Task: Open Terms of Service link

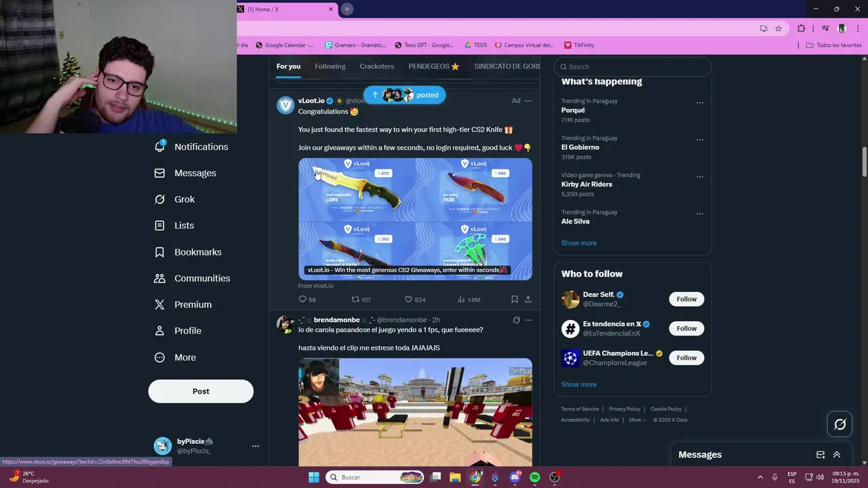Action: (580, 409)
